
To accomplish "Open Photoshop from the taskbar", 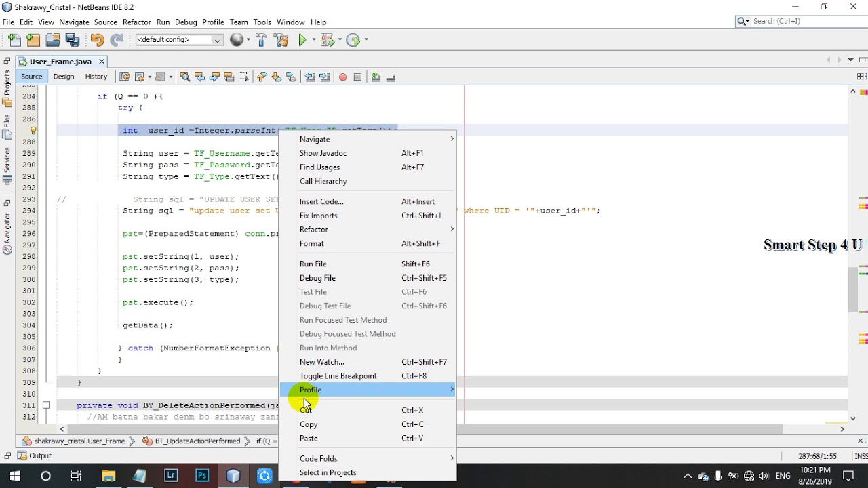I will pyautogui.click(x=202, y=476).
